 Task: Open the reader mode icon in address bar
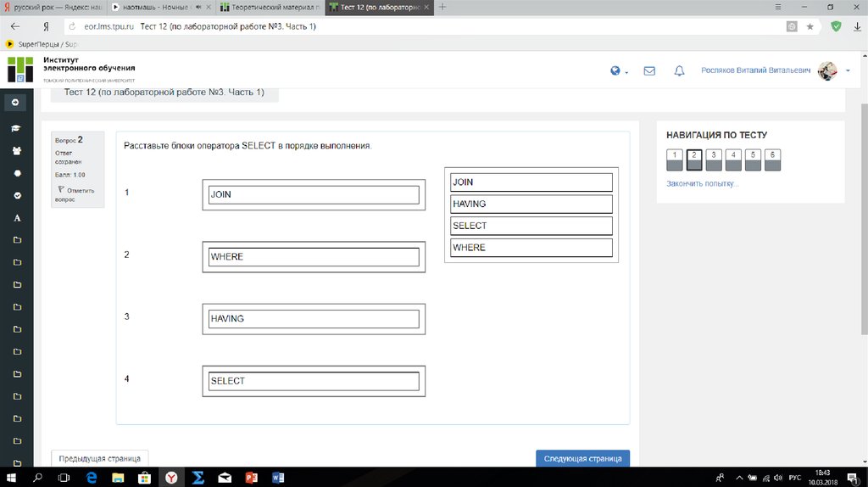[x=793, y=26]
